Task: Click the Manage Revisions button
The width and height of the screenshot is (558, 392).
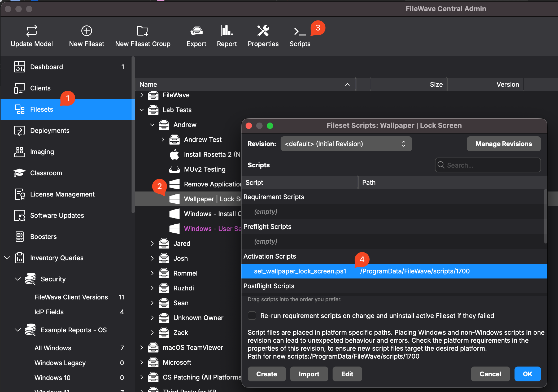Action: 503,144
